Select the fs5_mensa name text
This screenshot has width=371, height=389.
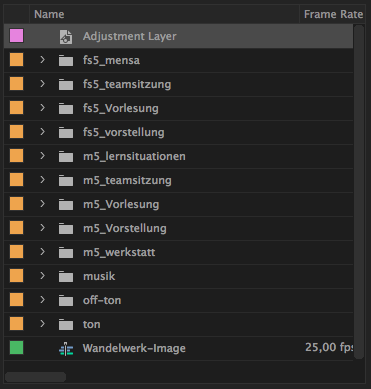pos(111,60)
